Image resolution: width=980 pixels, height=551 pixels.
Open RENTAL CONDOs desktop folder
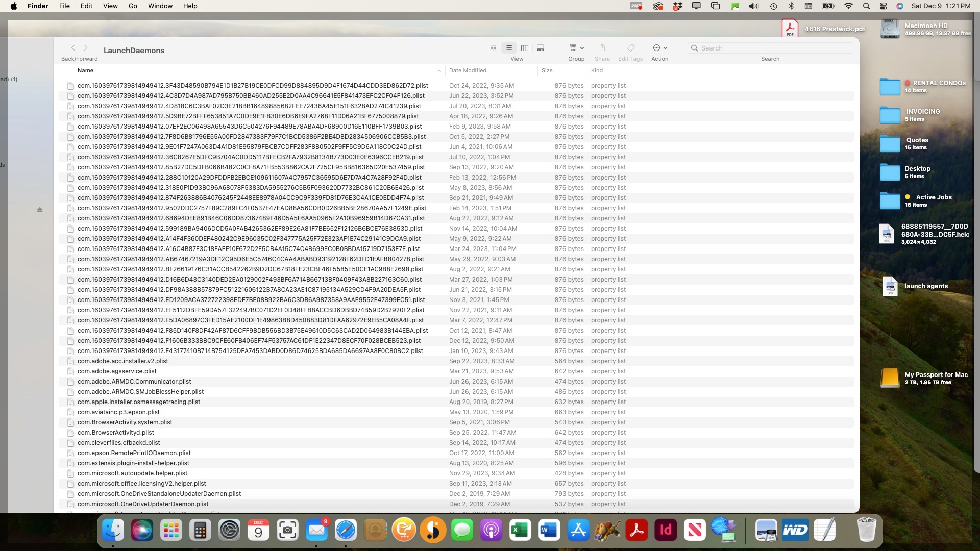pos(890,87)
